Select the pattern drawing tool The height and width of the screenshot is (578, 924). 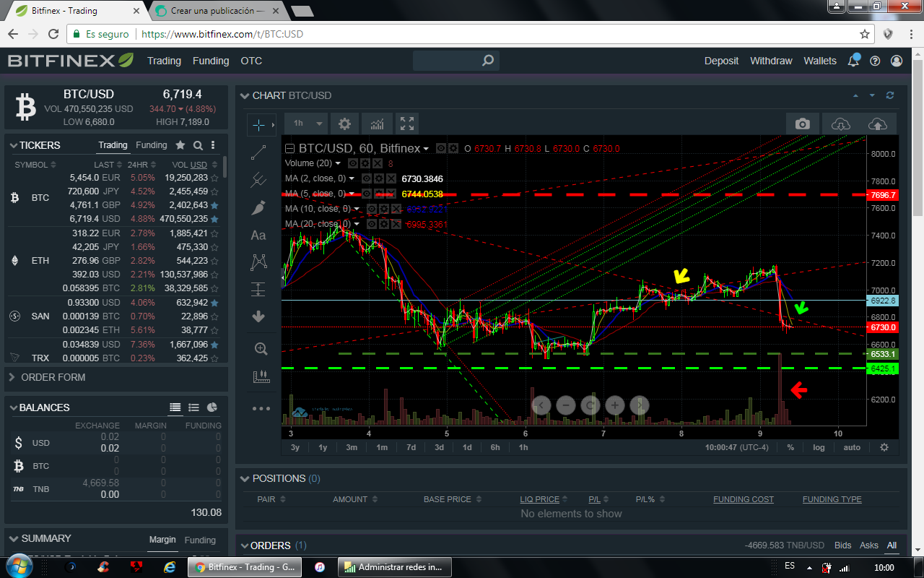(258, 262)
